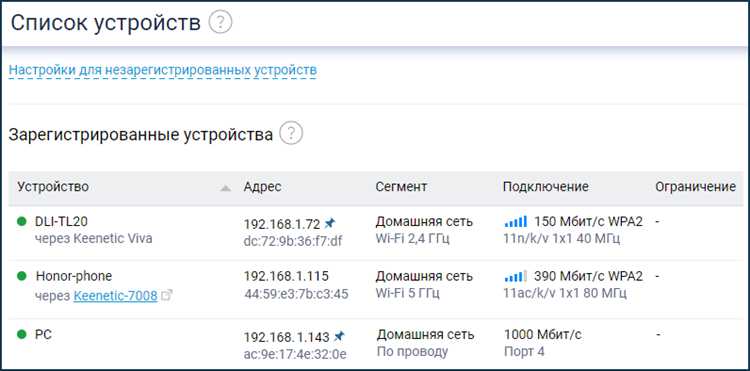This screenshot has width=750, height=371.
Task: Click the Сегмент column header
Action: (x=401, y=186)
